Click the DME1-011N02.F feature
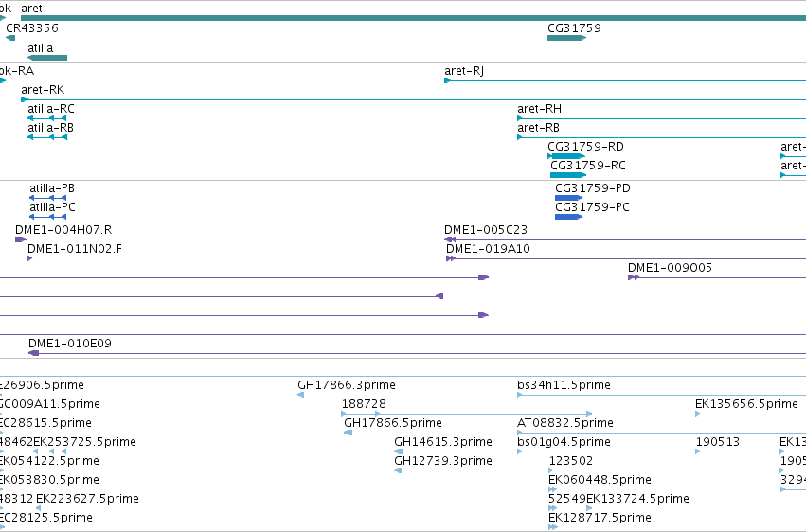Image resolution: width=806 pixels, height=532 pixels. click(x=29, y=258)
